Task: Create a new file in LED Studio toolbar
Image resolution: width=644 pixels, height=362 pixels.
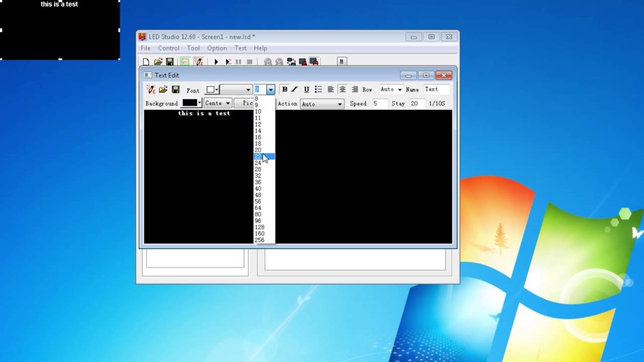Action: pos(146,62)
